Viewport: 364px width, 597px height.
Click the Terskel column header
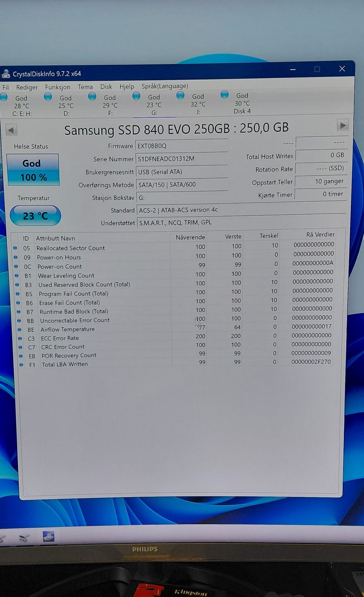click(x=269, y=236)
